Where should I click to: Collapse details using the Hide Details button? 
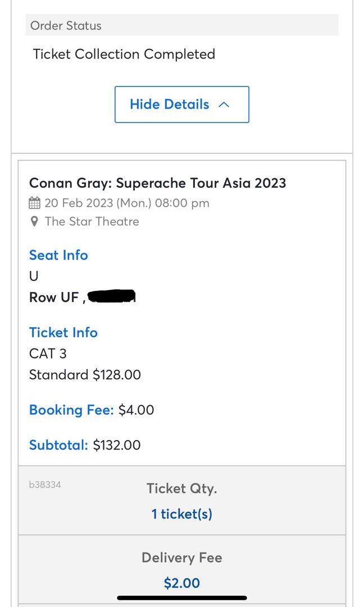[x=181, y=104]
